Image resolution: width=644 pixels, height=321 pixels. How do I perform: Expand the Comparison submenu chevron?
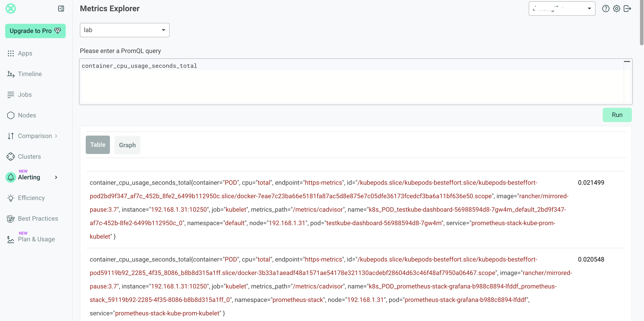point(56,136)
